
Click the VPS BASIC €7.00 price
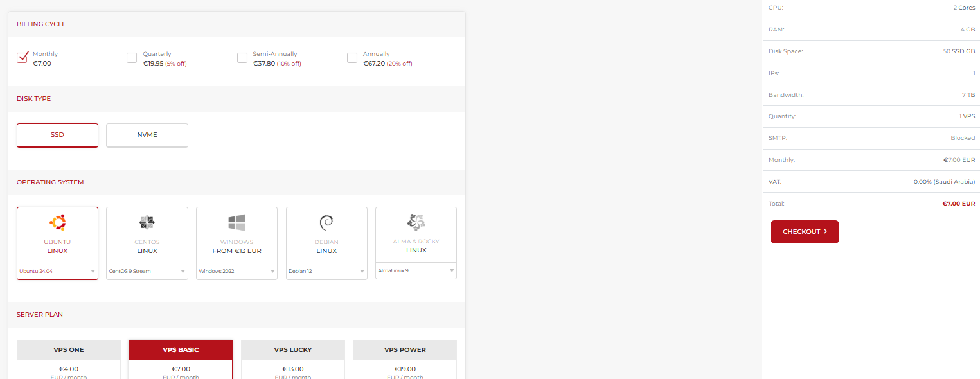tap(181, 369)
